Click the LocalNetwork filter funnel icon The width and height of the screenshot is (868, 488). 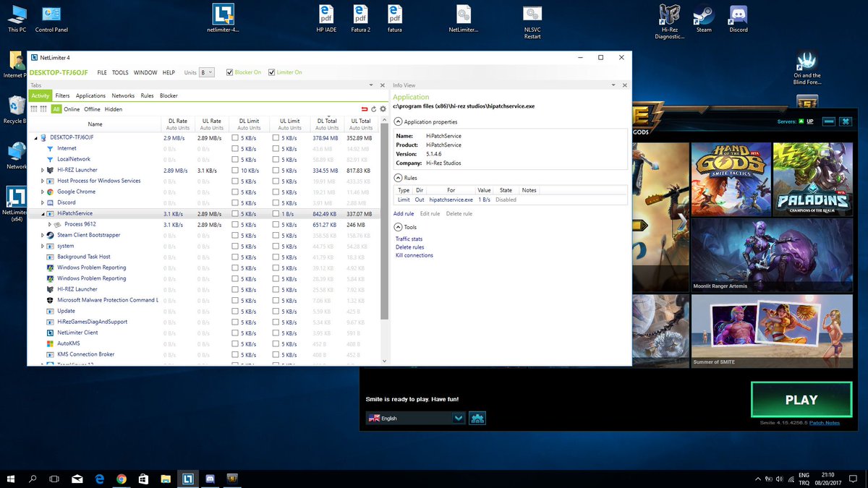point(50,159)
